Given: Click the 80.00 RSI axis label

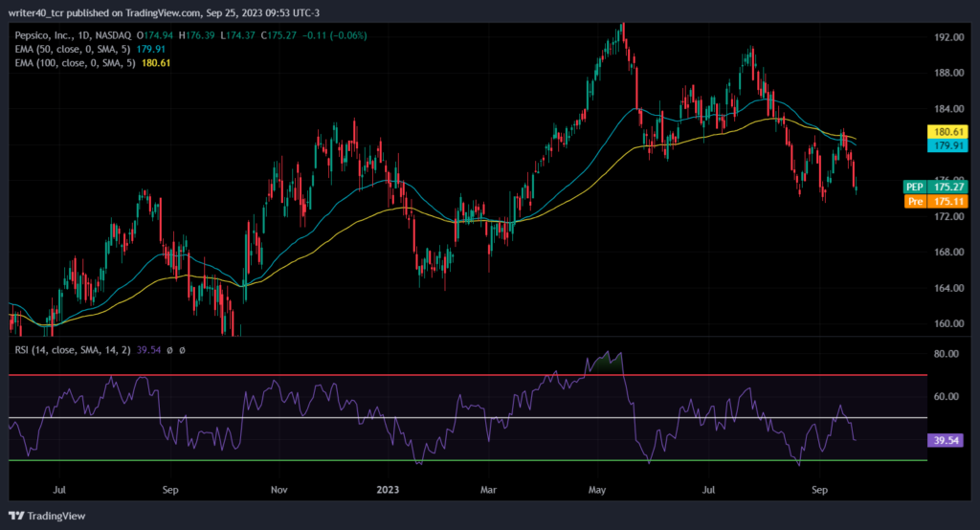Looking at the screenshot, I should tap(947, 354).
